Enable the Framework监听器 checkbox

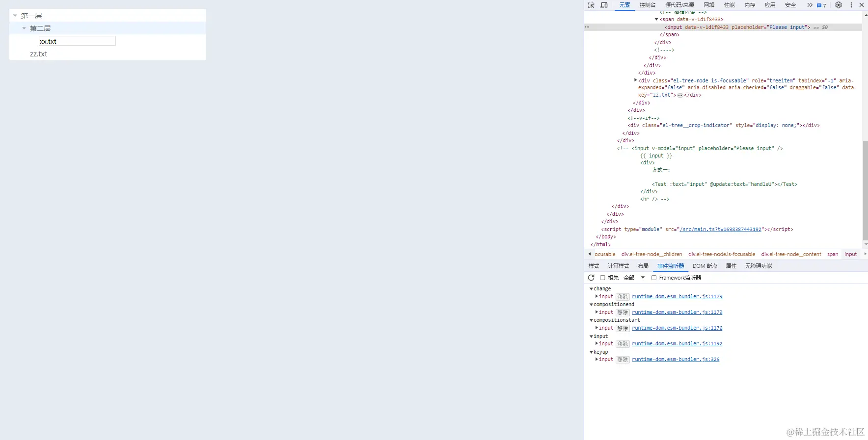[654, 278]
